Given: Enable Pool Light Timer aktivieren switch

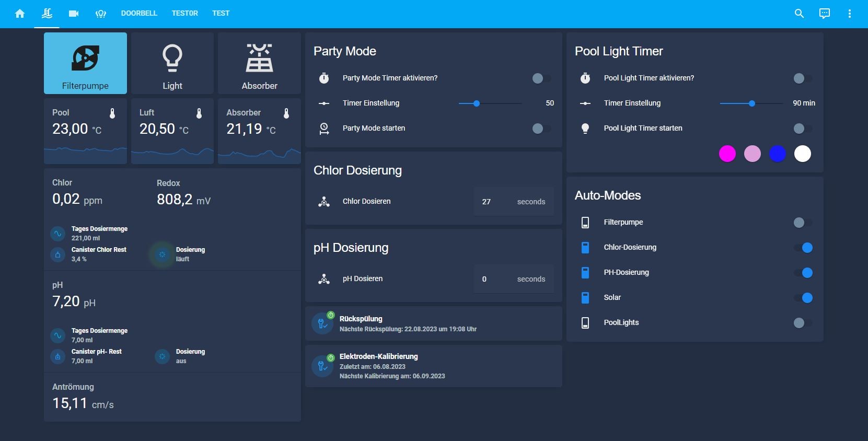Looking at the screenshot, I should (x=802, y=78).
